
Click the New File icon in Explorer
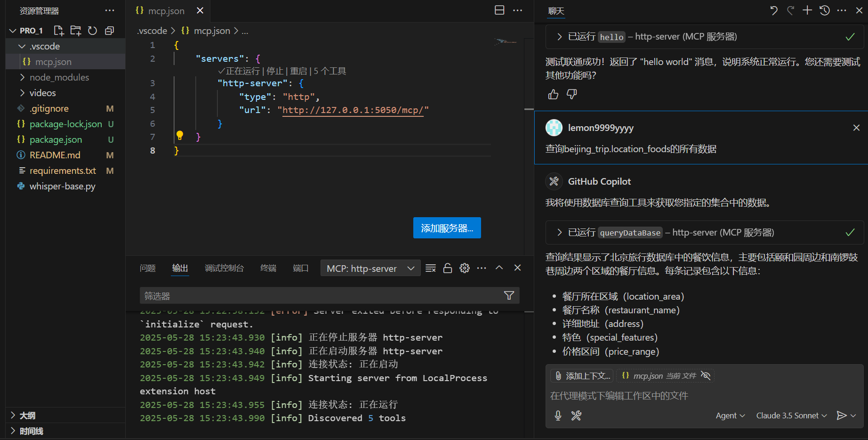click(58, 30)
